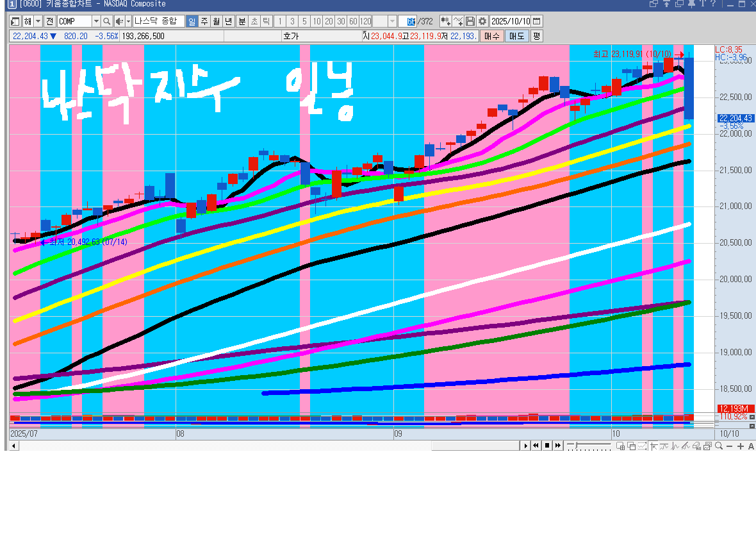This screenshot has height=554, width=756.
Task: Click the replay speed slider
Action: click(x=589, y=446)
